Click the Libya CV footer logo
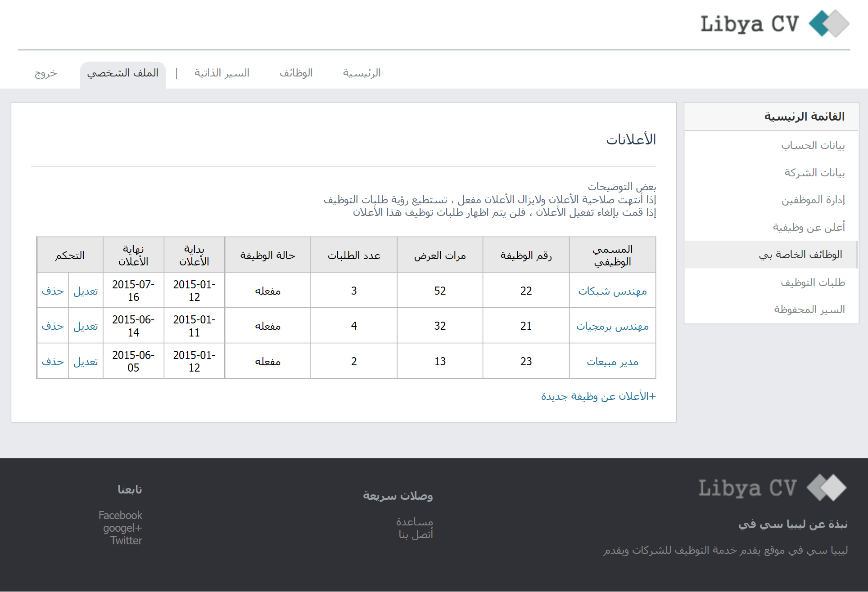The height and width of the screenshot is (592, 868). pyautogui.click(x=772, y=488)
